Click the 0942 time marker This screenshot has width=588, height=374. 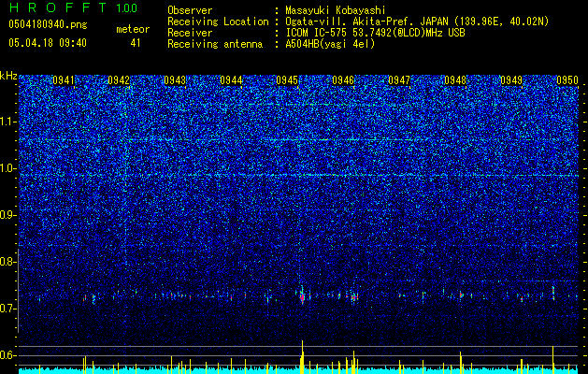click(x=119, y=80)
